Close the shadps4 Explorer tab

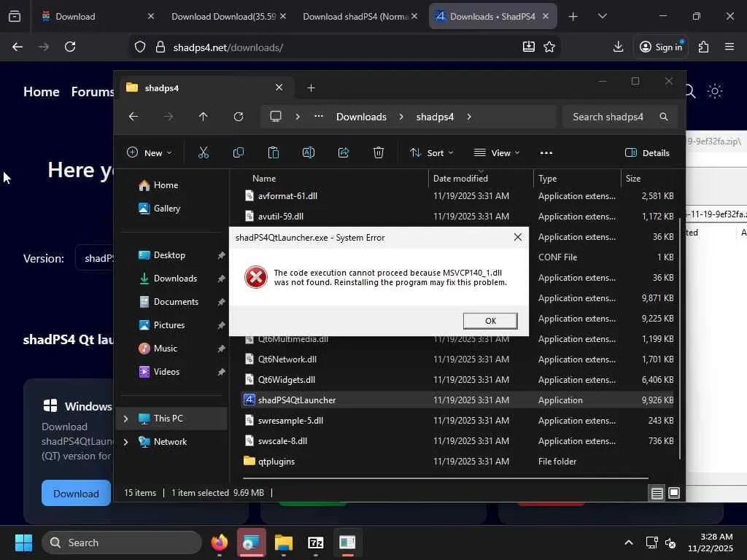[279, 87]
